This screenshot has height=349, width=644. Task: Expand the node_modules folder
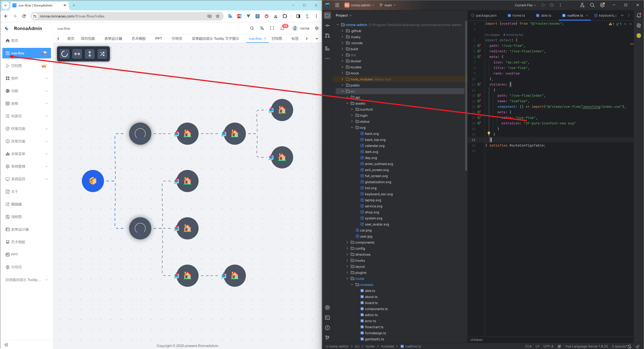(x=342, y=79)
